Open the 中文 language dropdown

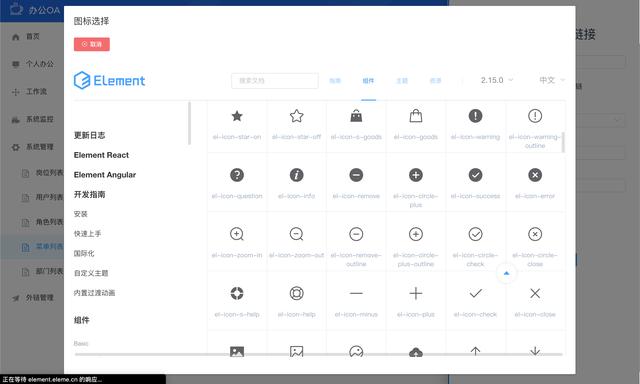point(552,80)
